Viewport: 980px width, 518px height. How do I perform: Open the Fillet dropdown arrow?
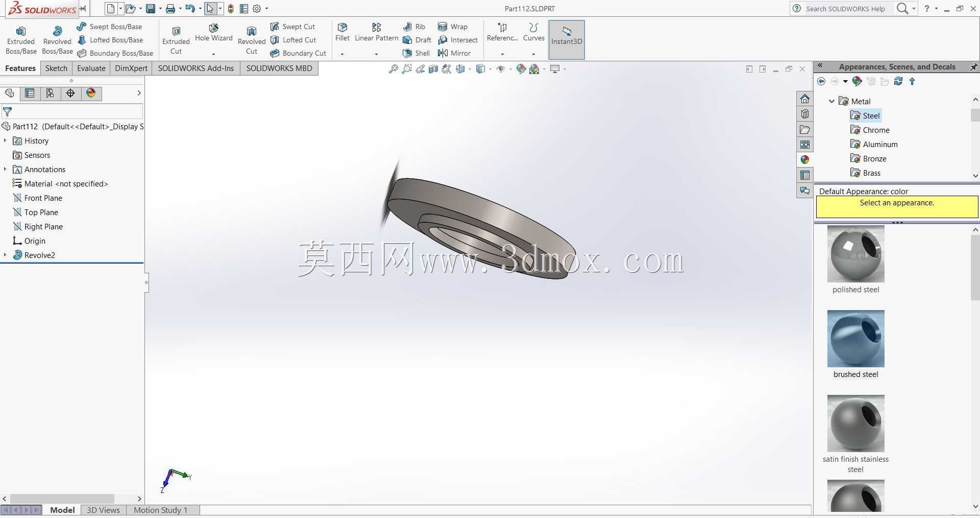click(x=342, y=54)
